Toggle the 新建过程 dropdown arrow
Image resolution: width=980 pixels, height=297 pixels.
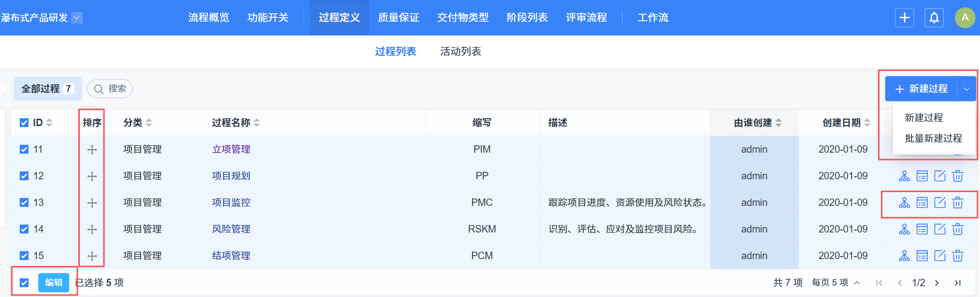tap(966, 89)
